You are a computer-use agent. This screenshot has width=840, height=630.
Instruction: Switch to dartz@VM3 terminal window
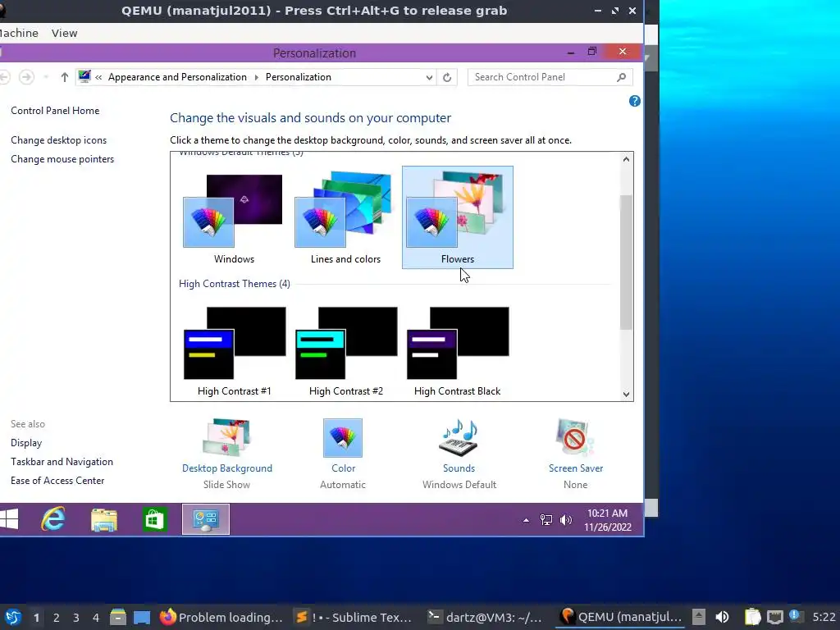pyautogui.click(x=485, y=617)
